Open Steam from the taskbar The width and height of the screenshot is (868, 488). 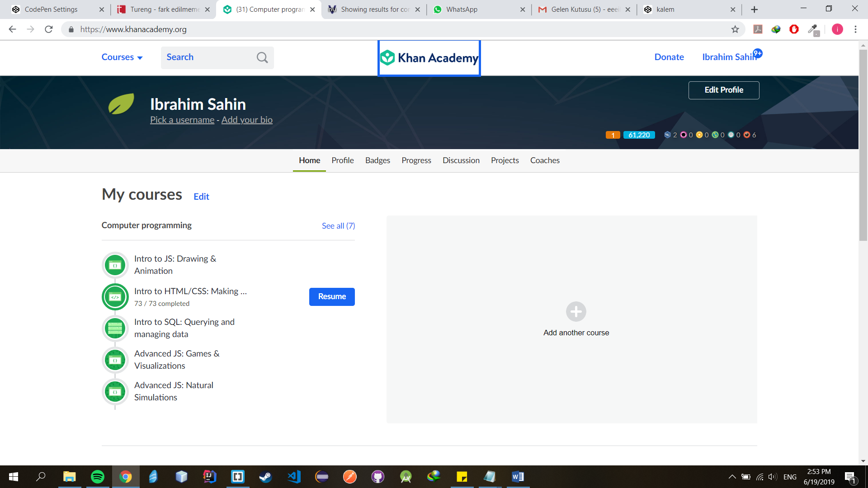click(x=266, y=477)
